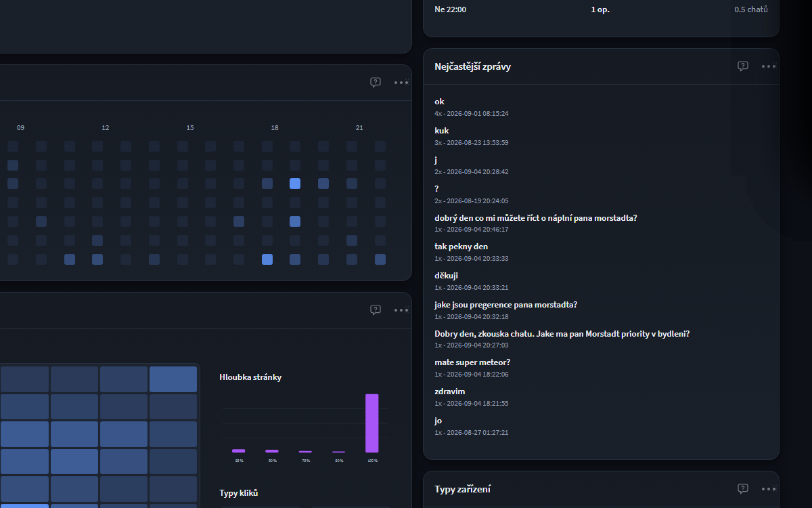Click the 09 hour label on heatmap
Image resolution: width=812 pixels, height=508 pixels.
(21, 127)
